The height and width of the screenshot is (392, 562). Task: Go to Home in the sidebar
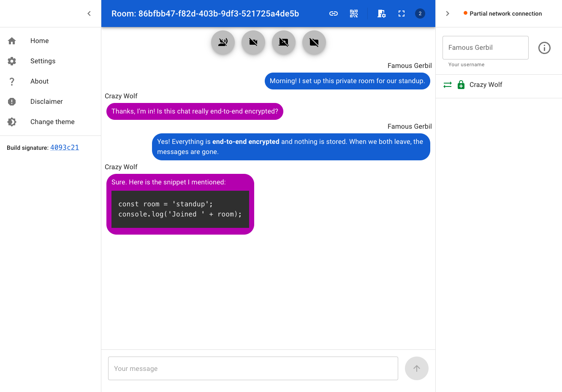click(x=51, y=41)
